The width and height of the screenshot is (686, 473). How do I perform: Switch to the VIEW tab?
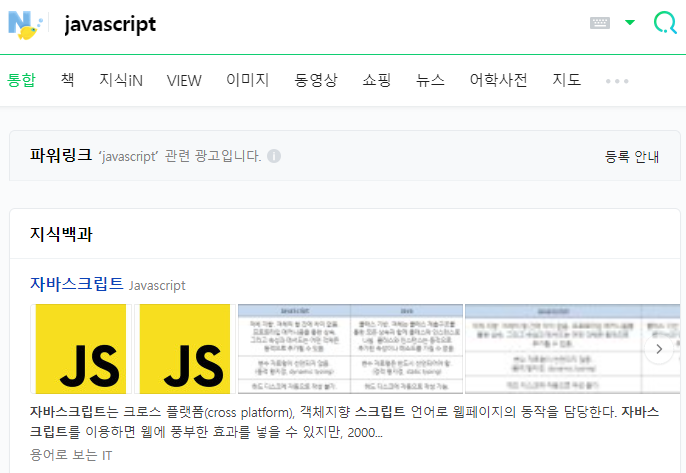184,81
